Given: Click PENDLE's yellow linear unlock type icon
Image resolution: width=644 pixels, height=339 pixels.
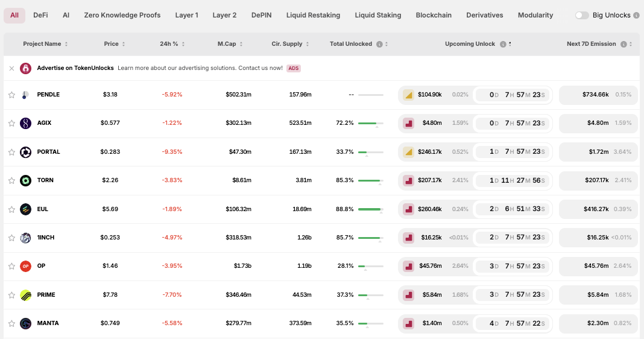Looking at the screenshot, I should point(408,95).
